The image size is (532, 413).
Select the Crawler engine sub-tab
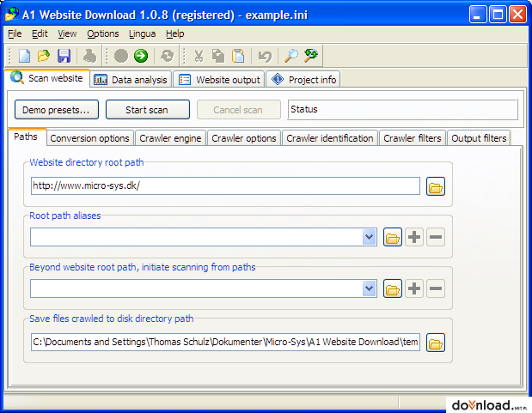click(170, 138)
